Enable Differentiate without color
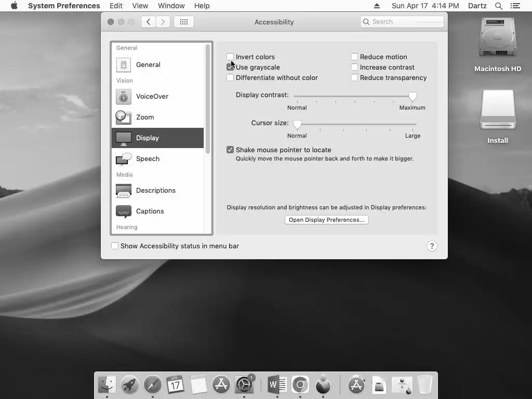This screenshot has width=532, height=399. pos(230,77)
